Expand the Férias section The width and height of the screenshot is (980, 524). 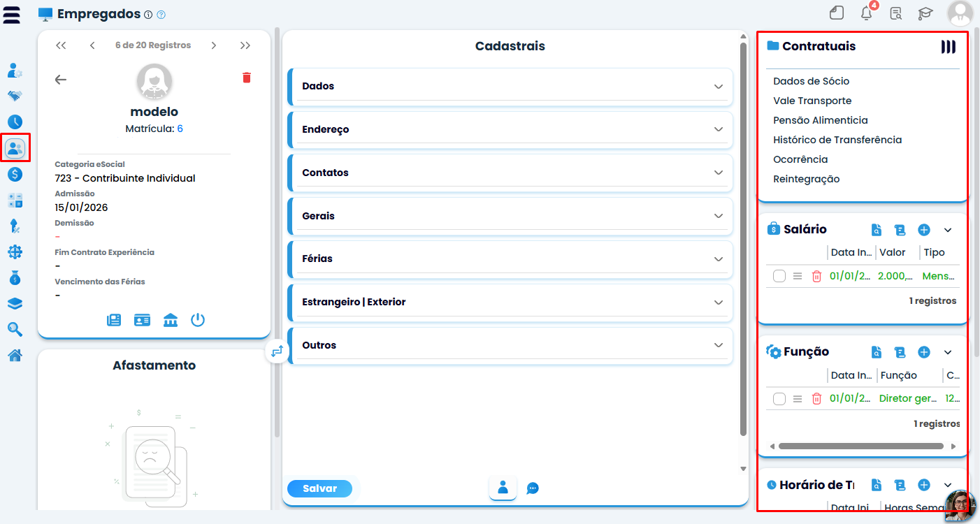[x=510, y=259]
